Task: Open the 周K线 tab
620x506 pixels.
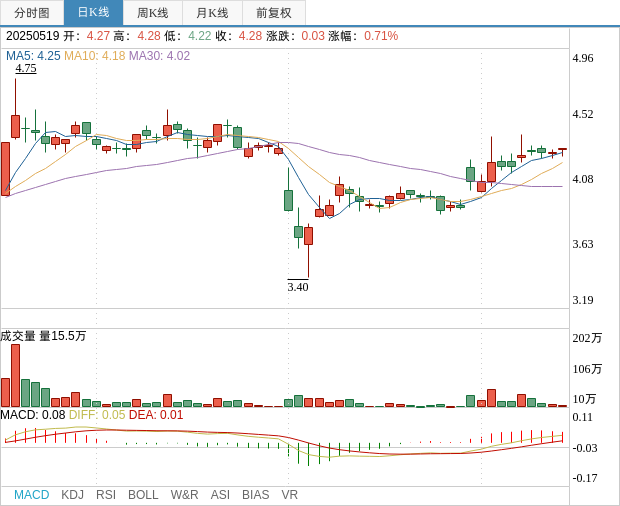Action: click(153, 13)
